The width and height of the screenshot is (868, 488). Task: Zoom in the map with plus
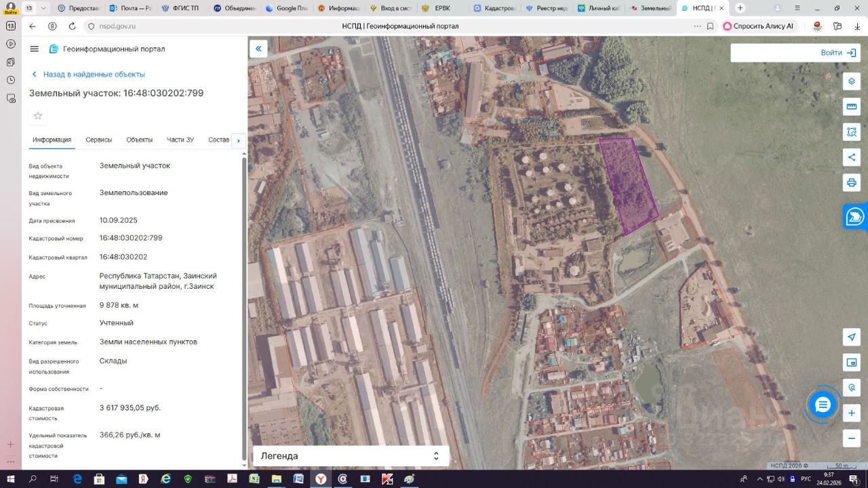click(851, 413)
